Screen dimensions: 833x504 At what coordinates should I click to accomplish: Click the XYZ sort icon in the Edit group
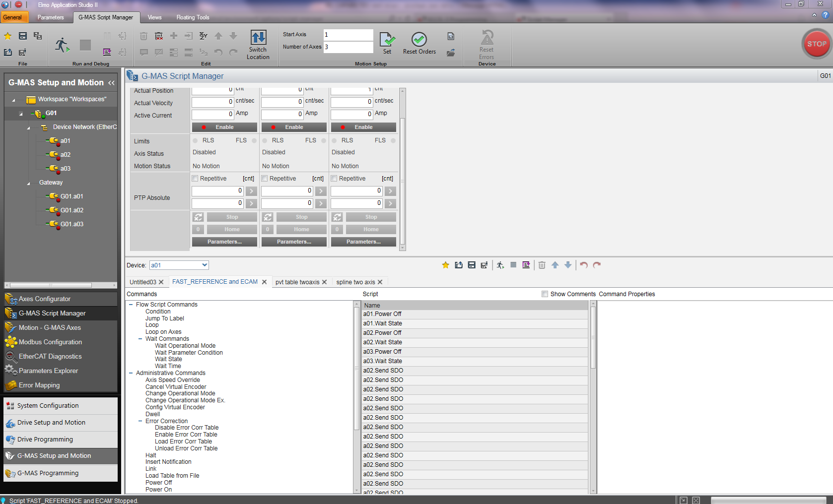203,36
